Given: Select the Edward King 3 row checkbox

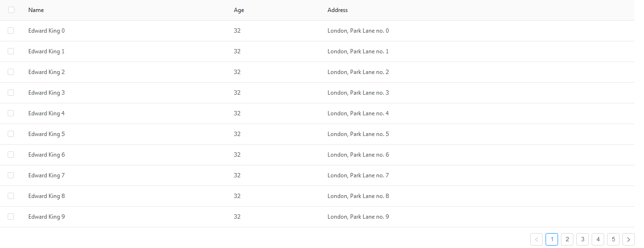Looking at the screenshot, I should (11, 92).
